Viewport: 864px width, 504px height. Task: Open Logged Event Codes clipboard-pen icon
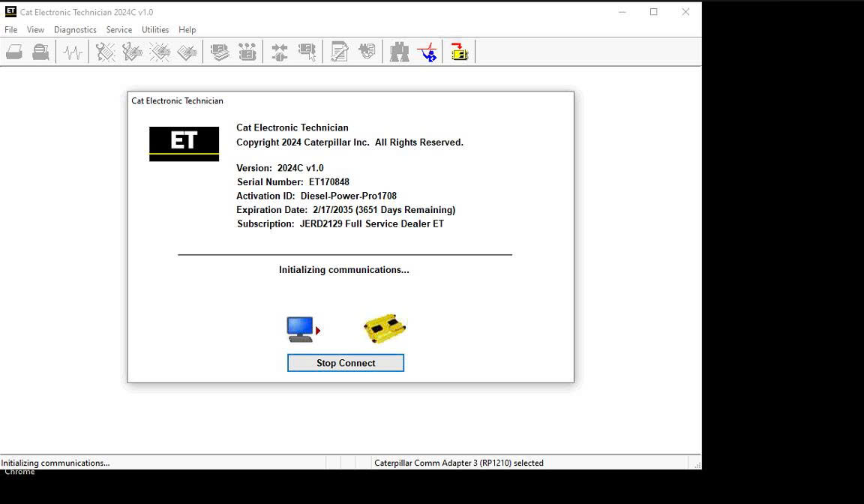187,52
